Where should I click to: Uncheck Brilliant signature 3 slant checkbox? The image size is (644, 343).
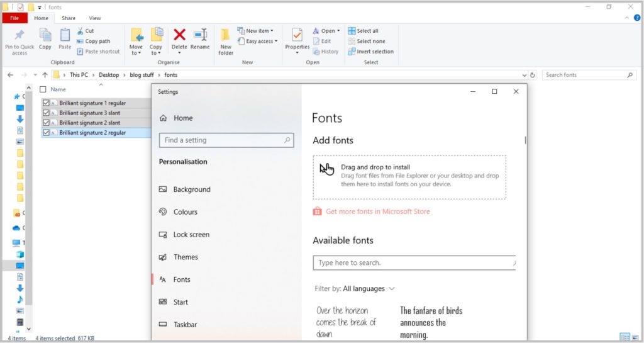[46, 113]
